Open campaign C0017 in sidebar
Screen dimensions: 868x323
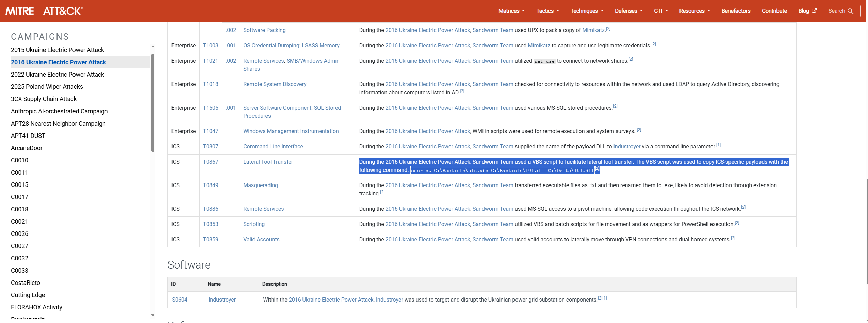[x=19, y=197]
